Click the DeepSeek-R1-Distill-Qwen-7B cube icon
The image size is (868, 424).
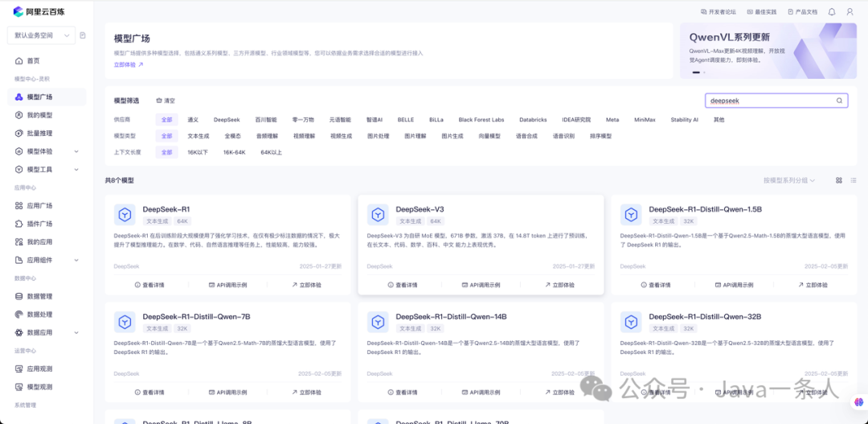125,322
